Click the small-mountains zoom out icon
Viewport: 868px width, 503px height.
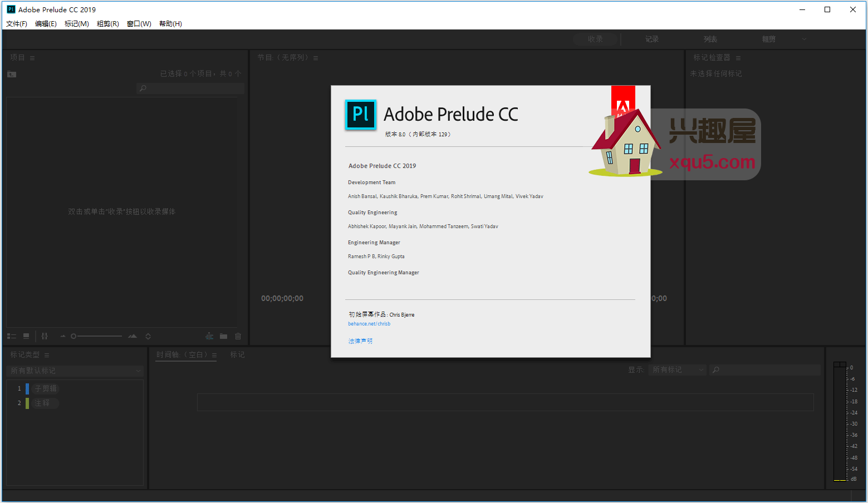[63, 336]
